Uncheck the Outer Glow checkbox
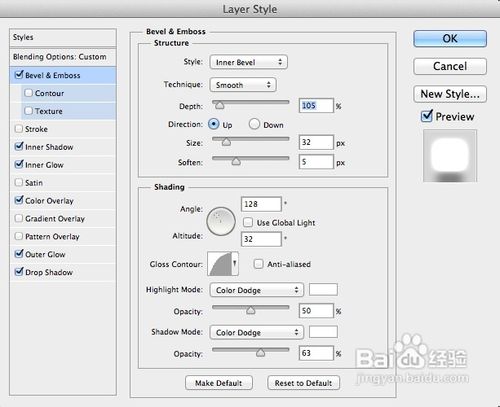Viewport: 500px width, 407px height. click(x=19, y=254)
